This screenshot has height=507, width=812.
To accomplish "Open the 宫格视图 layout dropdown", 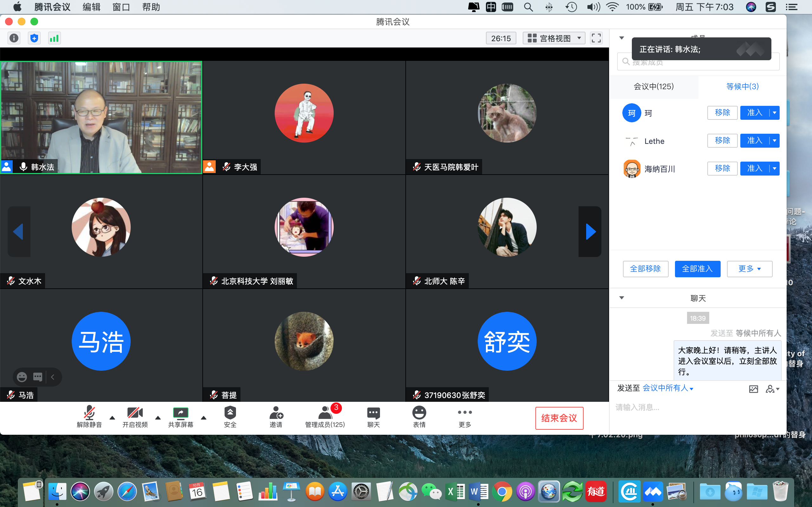I will (x=554, y=38).
